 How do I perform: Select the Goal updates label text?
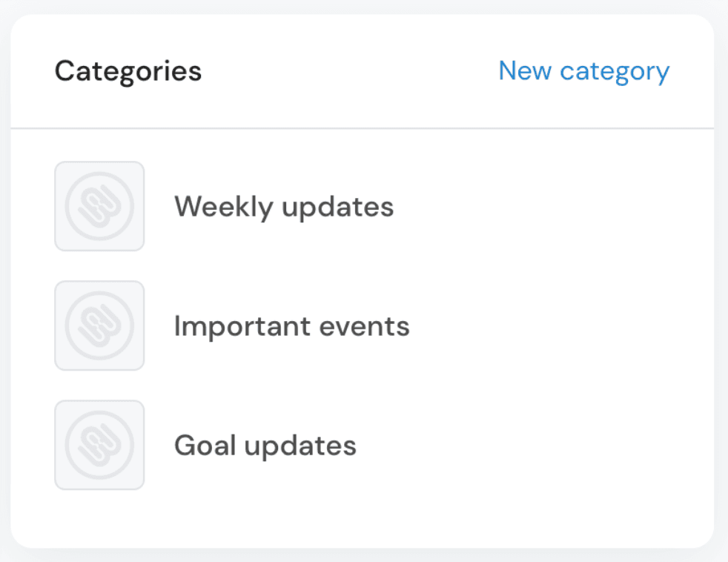pos(265,445)
